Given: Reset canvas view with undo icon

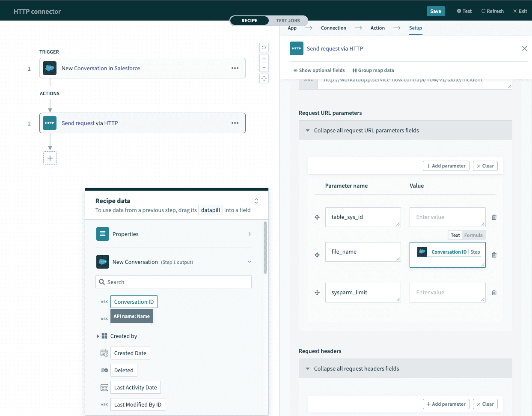Looking at the screenshot, I should tap(264, 48).
